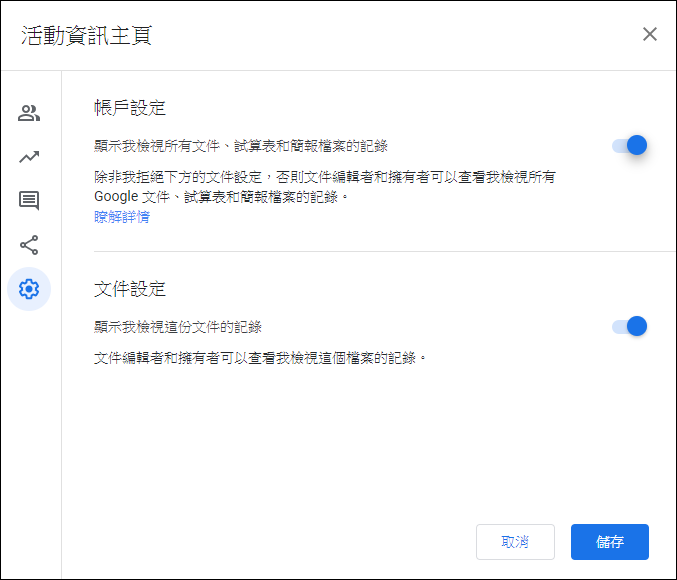Select the privacy settings gear icon
The height and width of the screenshot is (580, 677).
pos(29,289)
